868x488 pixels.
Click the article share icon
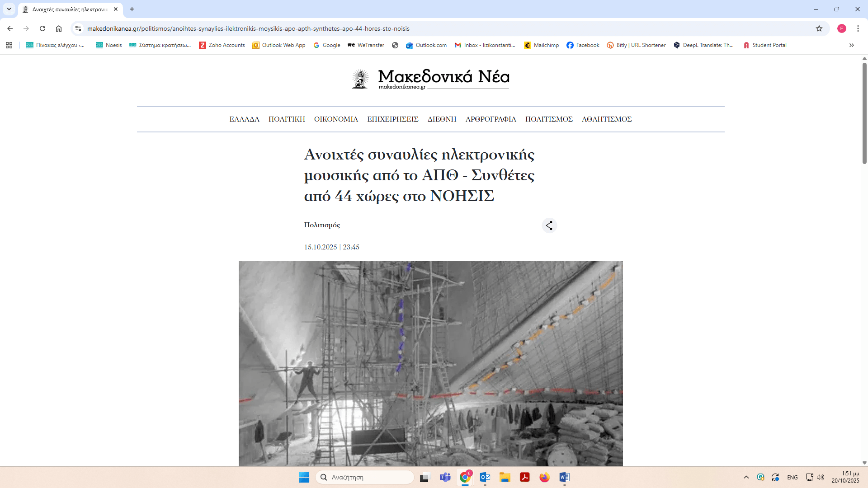click(x=549, y=225)
